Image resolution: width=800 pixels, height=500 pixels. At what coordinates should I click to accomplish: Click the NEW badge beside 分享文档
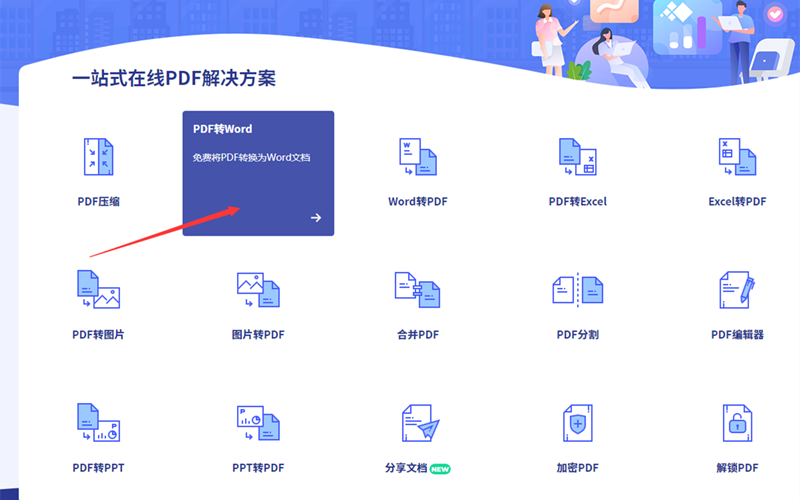(x=440, y=468)
